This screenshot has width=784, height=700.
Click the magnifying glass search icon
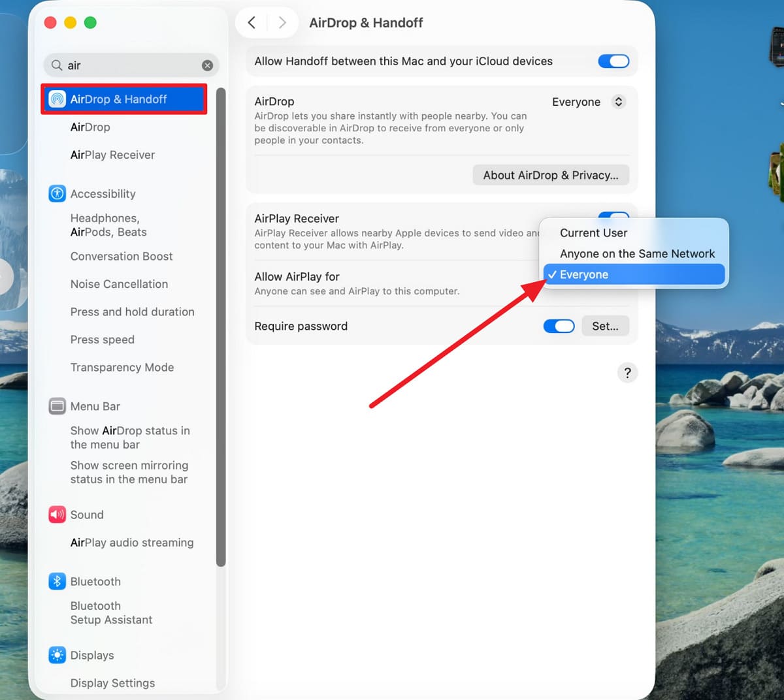pyautogui.click(x=57, y=65)
